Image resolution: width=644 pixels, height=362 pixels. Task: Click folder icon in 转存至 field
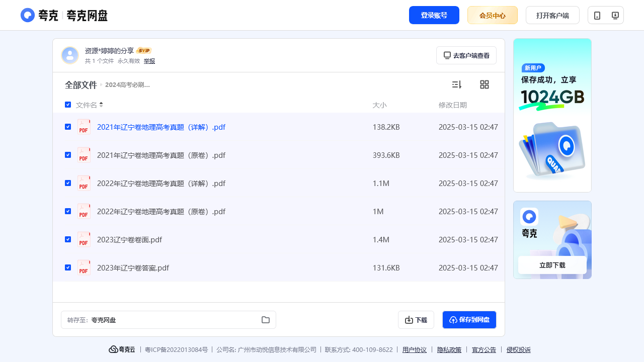[266, 320]
